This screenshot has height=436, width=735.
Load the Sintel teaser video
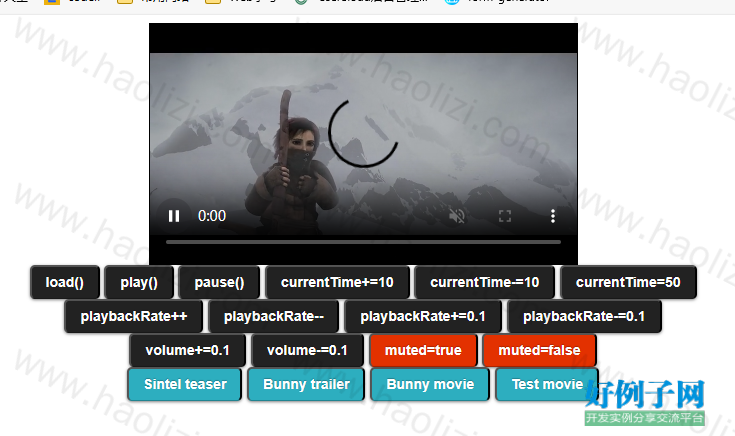coord(185,384)
